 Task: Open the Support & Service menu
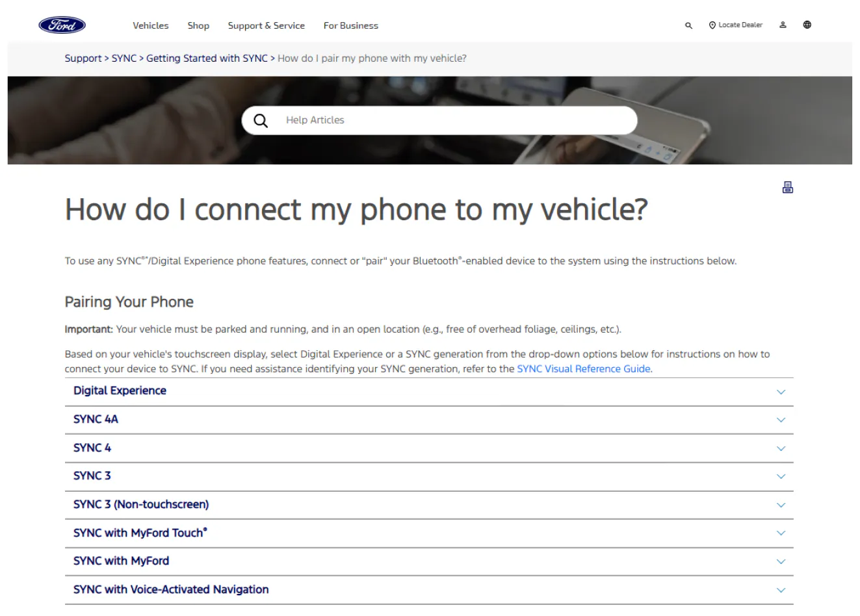point(267,25)
